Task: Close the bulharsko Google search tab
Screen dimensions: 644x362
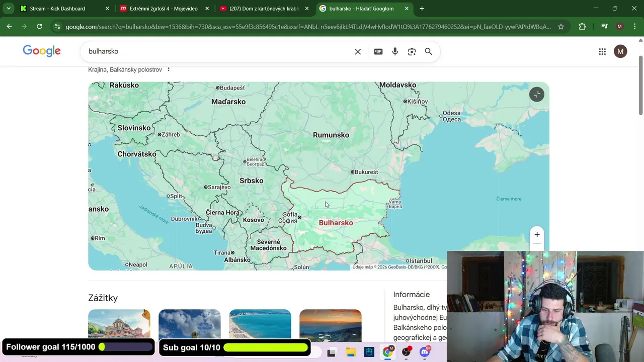Action: [x=407, y=9]
